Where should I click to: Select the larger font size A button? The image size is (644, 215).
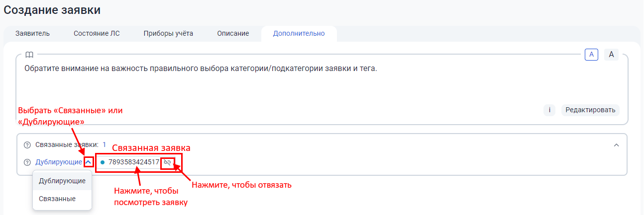tap(611, 55)
